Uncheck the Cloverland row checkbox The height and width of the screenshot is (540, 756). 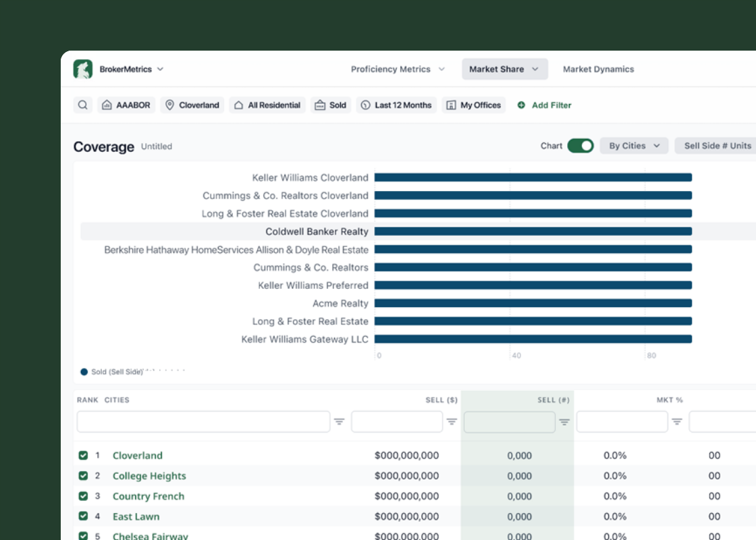[x=84, y=455]
